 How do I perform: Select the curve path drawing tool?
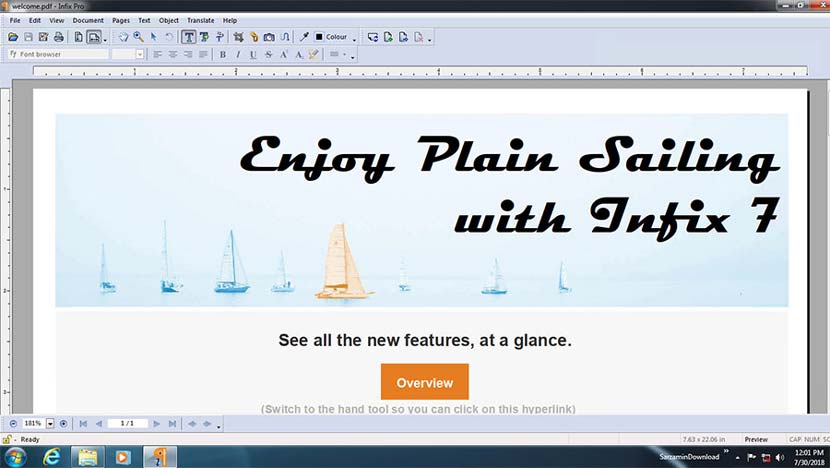click(285, 37)
